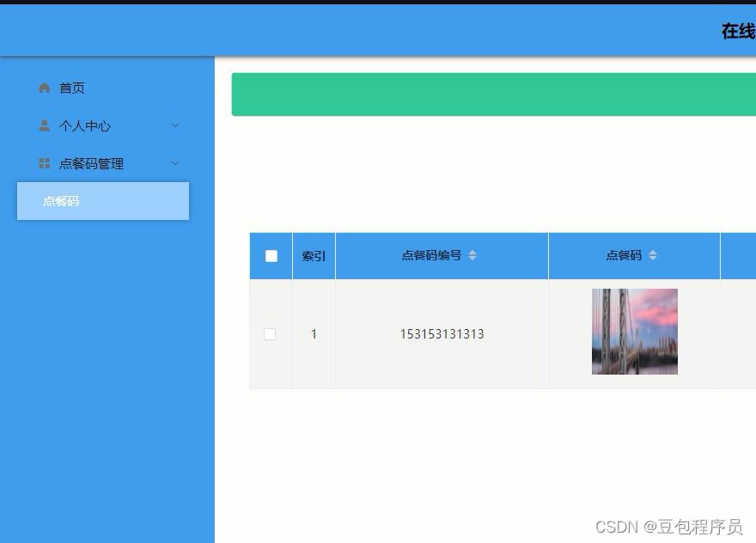
Task: Click ascending sort arrow on 点餐码编号 column
Action: coord(472,251)
